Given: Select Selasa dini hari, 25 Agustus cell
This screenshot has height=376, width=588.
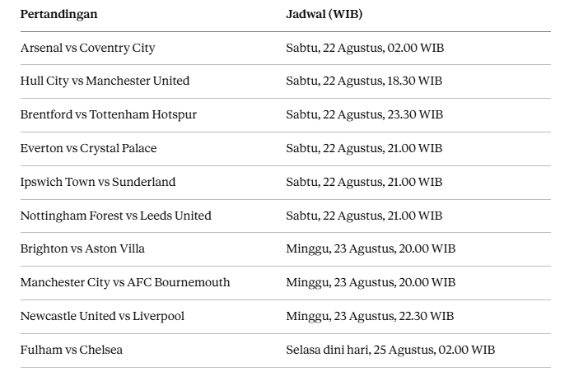Looking at the screenshot, I should pyautogui.click(x=390, y=350).
